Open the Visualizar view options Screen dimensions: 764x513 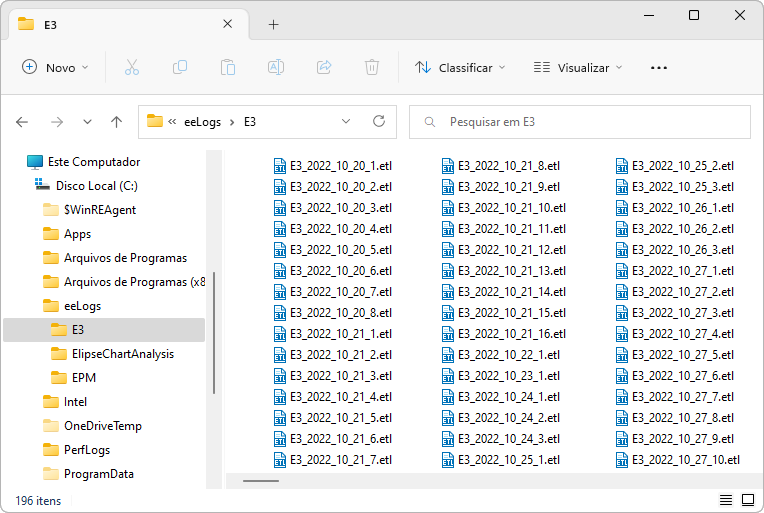tap(578, 67)
